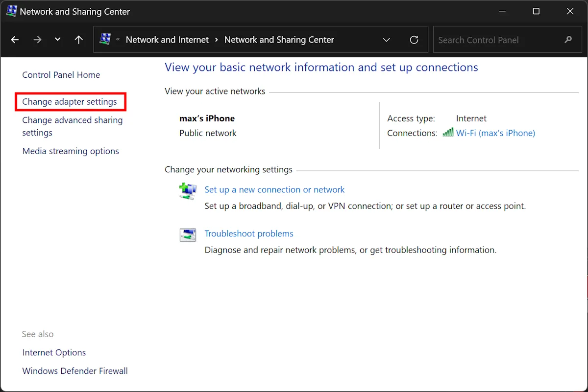
Task: Go up one level with up arrow
Action: click(79, 40)
